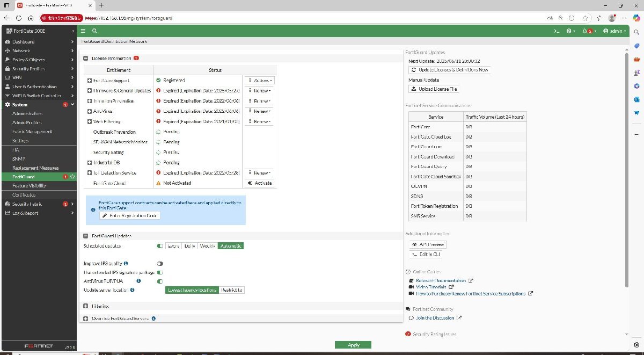Click Enter Registration Code button
The height and width of the screenshot is (355, 644).
130,215
